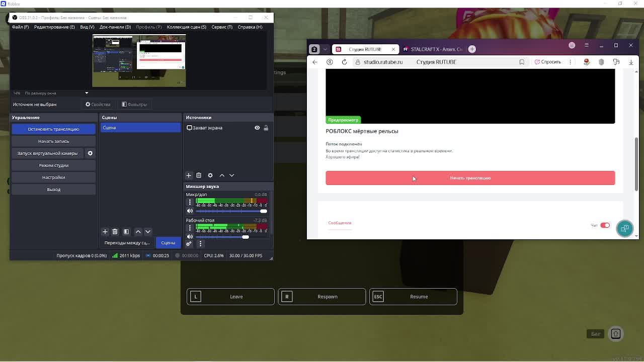
Task: Open Справка (H) menu
Action: point(250,27)
